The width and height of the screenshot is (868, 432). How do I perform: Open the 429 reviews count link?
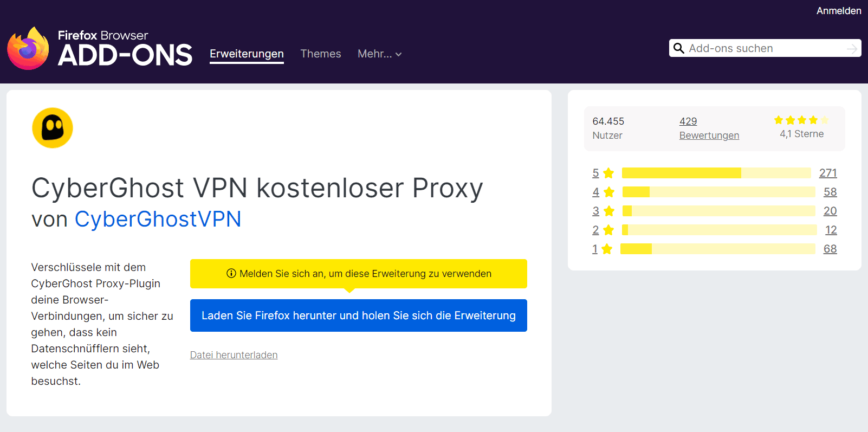click(688, 121)
